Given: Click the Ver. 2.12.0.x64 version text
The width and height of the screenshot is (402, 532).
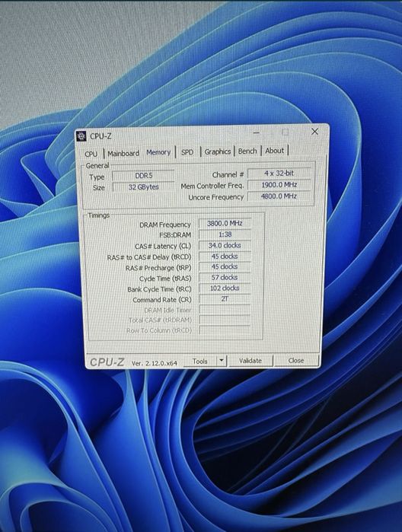Looking at the screenshot, I should pyautogui.click(x=155, y=363).
